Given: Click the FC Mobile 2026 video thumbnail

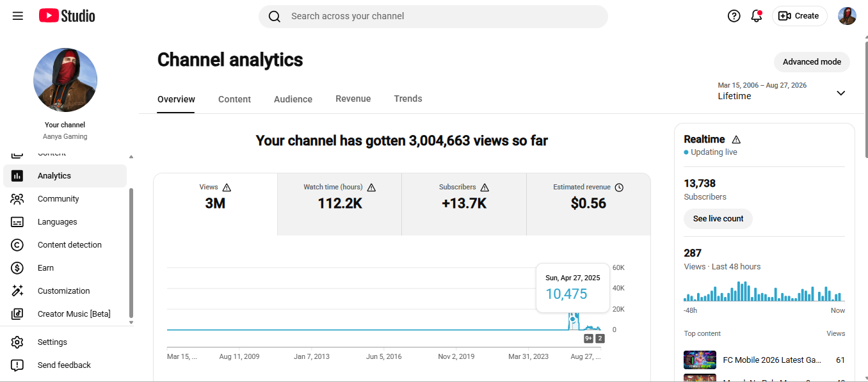Looking at the screenshot, I should (700, 360).
